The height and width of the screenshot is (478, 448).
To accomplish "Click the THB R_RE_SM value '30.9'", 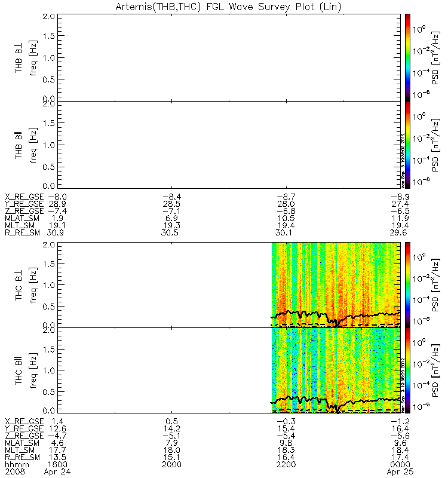I will [55, 232].
